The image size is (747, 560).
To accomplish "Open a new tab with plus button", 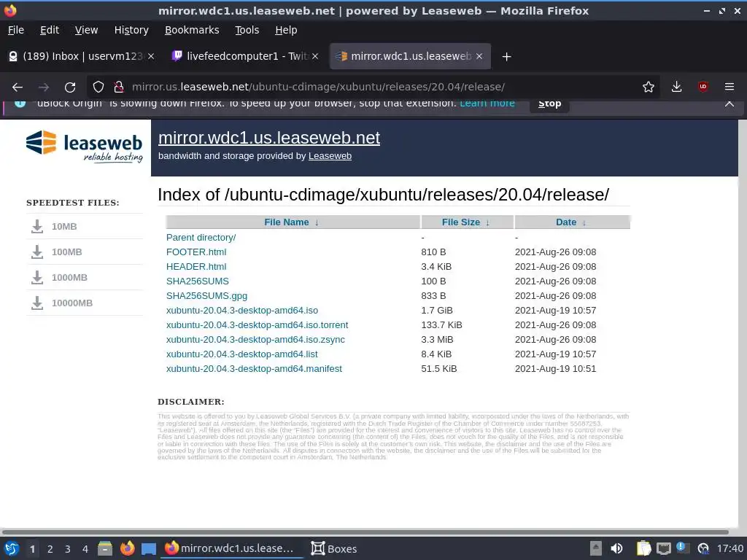I will (x=506, y=57).
